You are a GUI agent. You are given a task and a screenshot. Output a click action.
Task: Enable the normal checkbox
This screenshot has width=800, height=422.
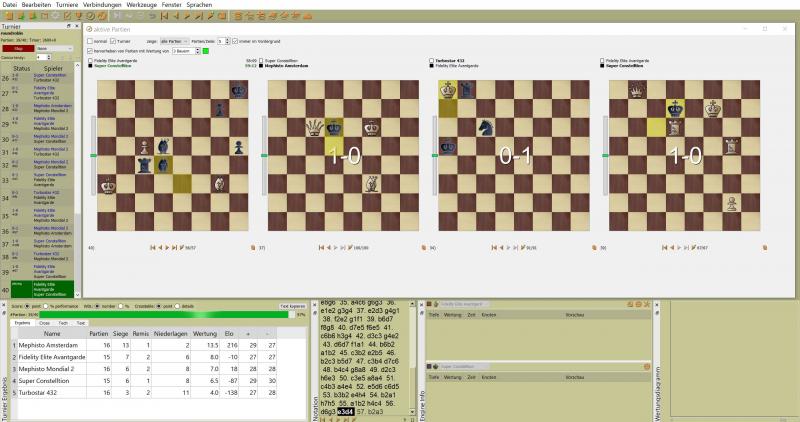[x=90, y=41]
